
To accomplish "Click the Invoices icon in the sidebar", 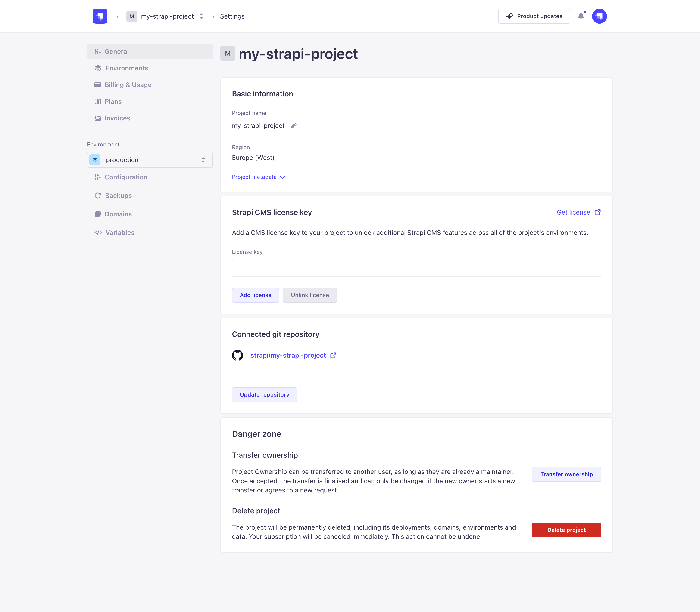I will point(98,118).
